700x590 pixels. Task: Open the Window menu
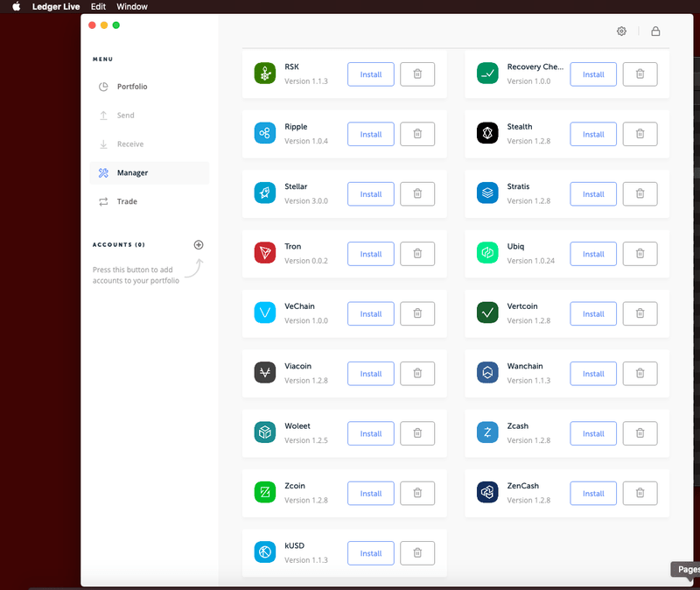click(x=132, y=6)
